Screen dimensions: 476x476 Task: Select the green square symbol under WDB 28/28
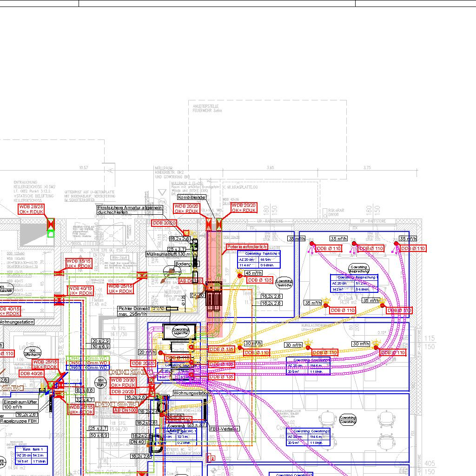(x=51, y=234)
